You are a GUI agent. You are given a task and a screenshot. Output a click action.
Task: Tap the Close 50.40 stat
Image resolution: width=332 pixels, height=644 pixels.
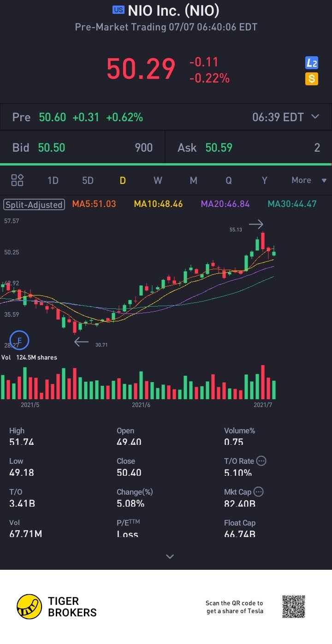pyautogui.click(x=129, y=467)
